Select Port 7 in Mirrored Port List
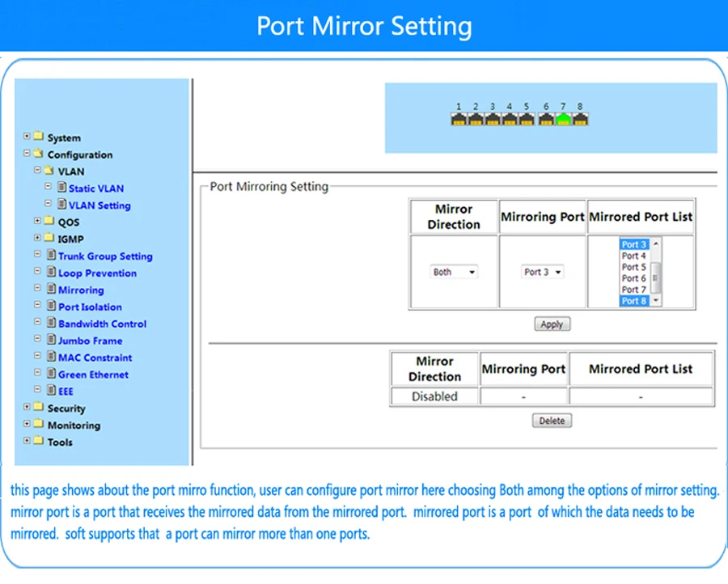Image resolution: width=728 pixels, height=584 pixels. pyautogui.click(x=633, y=290)
